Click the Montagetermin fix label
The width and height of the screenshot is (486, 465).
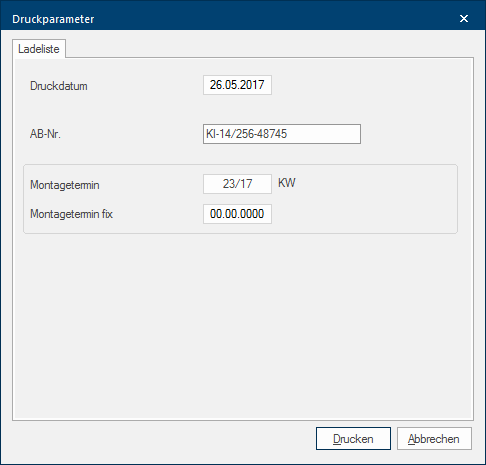71,214
